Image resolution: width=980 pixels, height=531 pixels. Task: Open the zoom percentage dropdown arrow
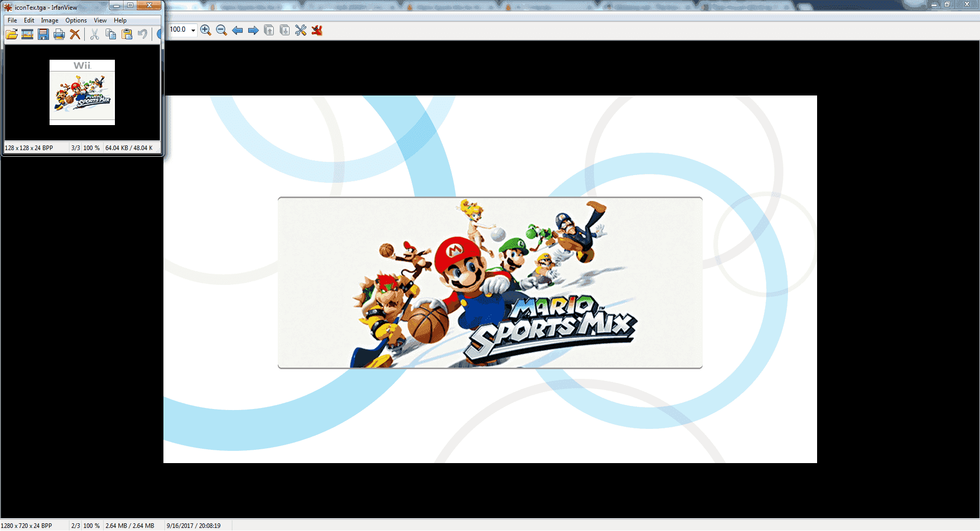193,30
